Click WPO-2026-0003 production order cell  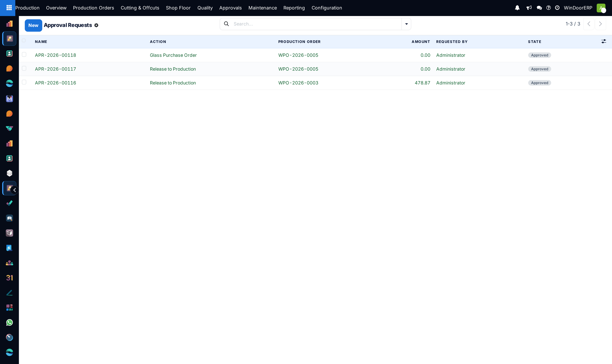pos(298,83)
